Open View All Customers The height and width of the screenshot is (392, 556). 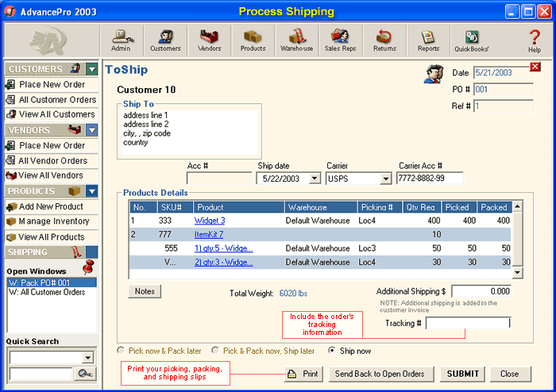point(52,114)
